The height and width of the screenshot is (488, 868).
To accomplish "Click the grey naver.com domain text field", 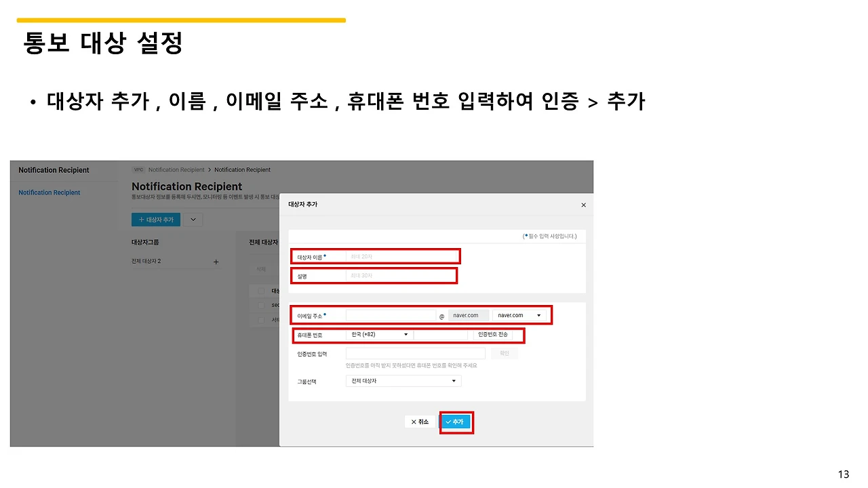I will 468,315.
